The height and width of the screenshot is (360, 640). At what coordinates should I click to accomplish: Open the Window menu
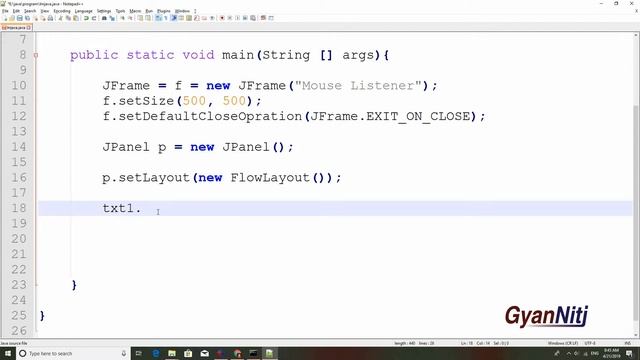[x=182, y=11]
